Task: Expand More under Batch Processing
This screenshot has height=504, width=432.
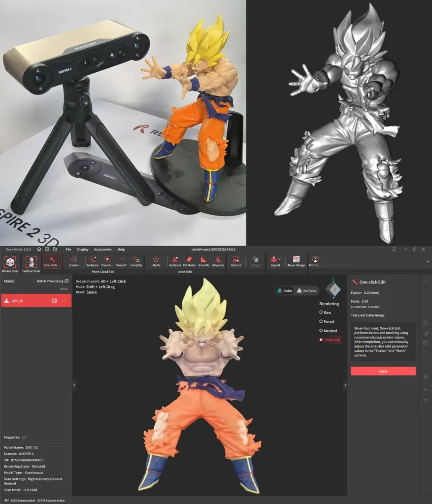Action: (64, 289)
